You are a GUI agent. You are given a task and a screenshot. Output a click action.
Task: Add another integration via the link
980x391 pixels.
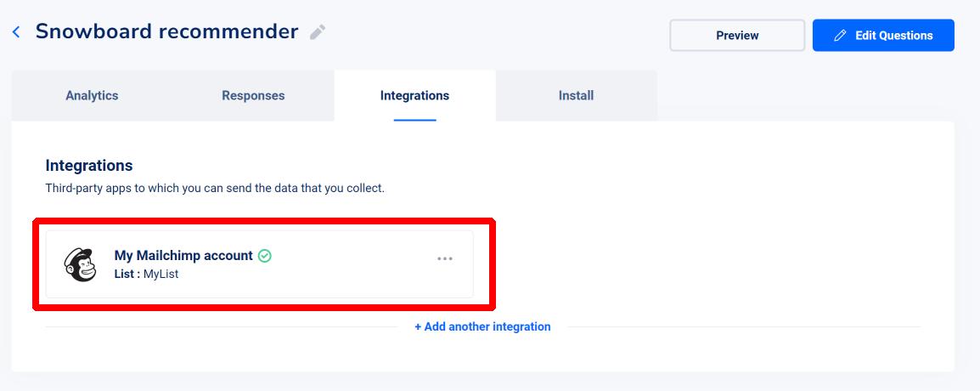tap(482, 326)
